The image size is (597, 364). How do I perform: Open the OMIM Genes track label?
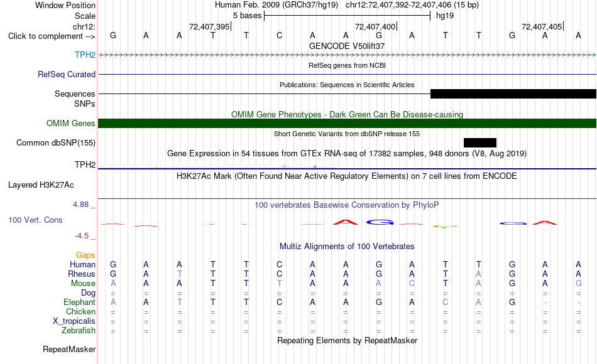70,123
